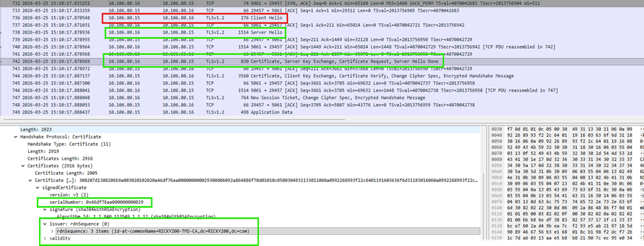Select packet 743 TCP ACK row
644x246 pixels.
(x=322, y=69)
